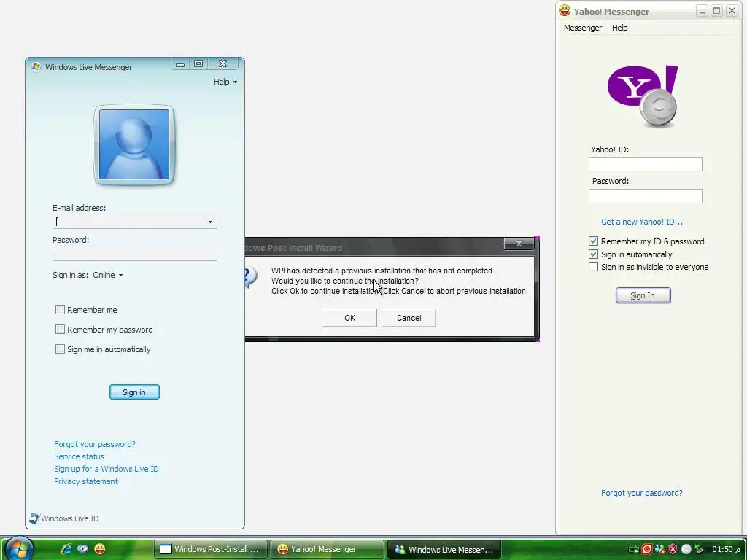Uncheck Remember my ID & password

click(593, 241)
